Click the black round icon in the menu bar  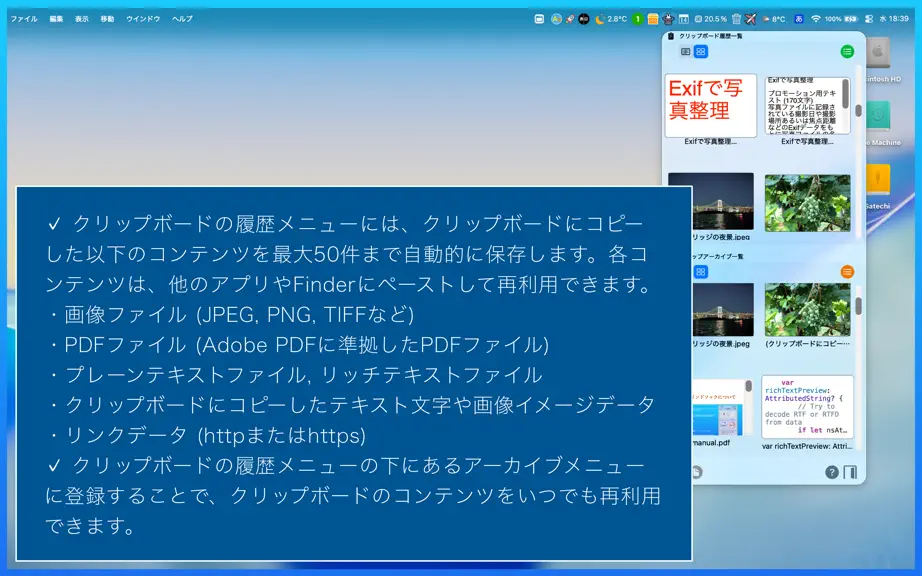[x=584, y=19]
